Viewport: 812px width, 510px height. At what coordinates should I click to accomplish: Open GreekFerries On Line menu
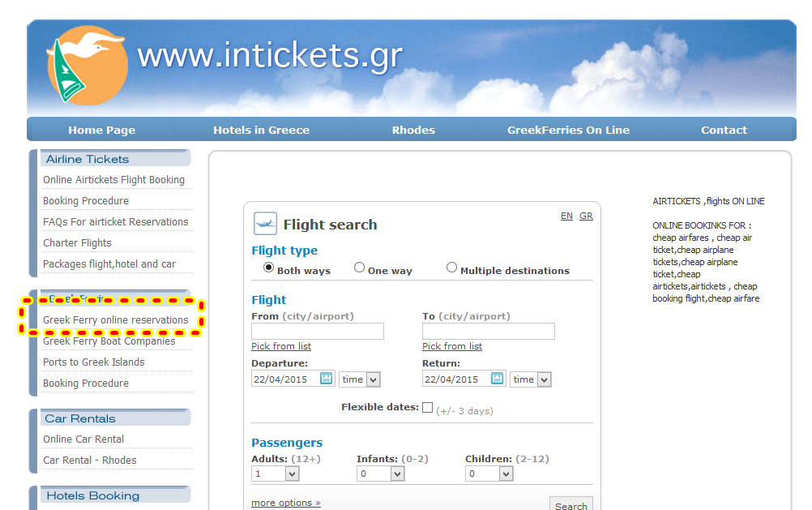(x=568, y=130)
